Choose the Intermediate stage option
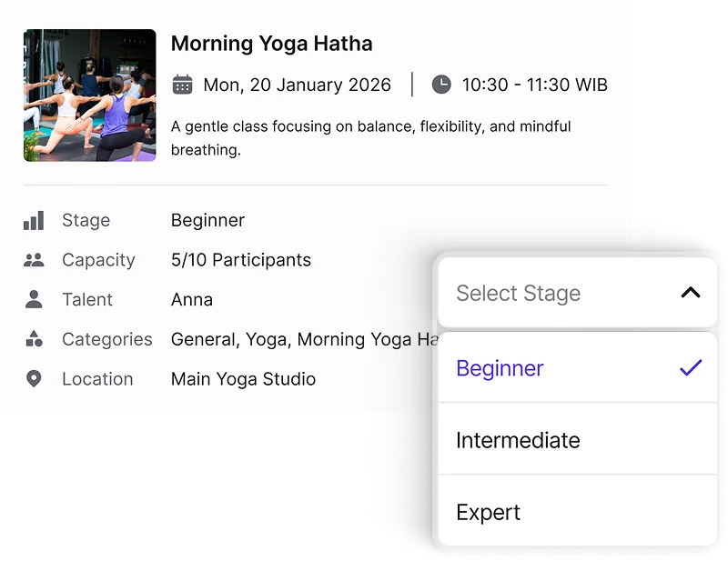The height and width of the screenshot is (561, 728). point(518,440)
